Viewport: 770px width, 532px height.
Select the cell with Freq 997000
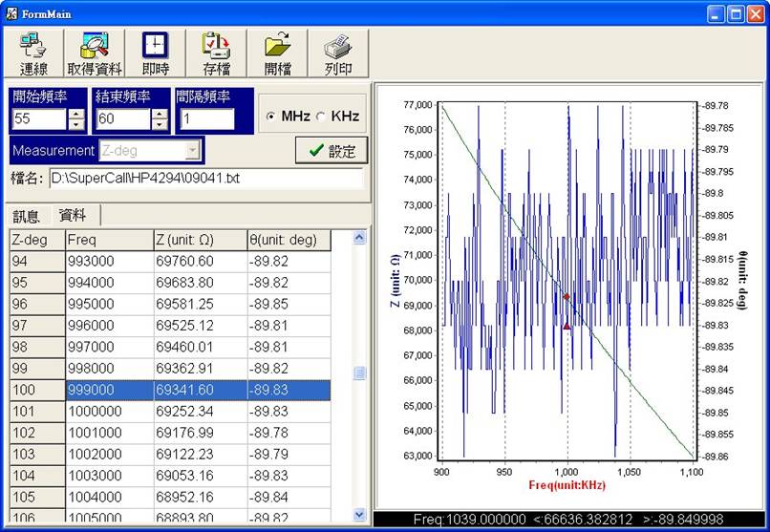pos(110,348)
